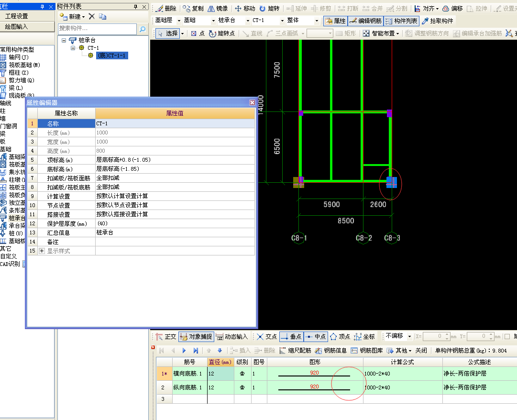Open 钢筋图库 (rebar library)
517x420 pixels.
[367, 351]
